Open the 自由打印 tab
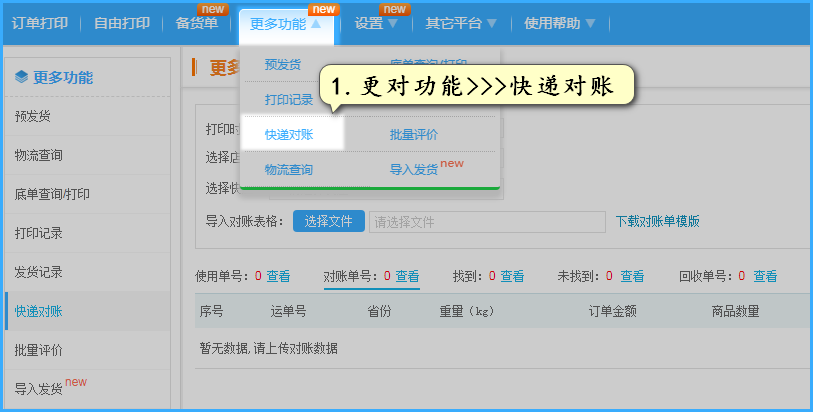 point(122,23)
